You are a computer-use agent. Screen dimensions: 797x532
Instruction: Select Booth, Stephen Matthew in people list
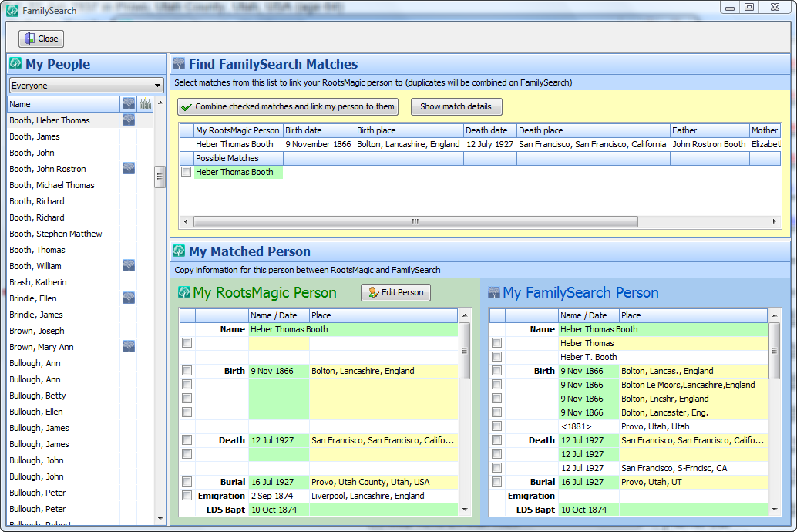(x=63, y=234)
